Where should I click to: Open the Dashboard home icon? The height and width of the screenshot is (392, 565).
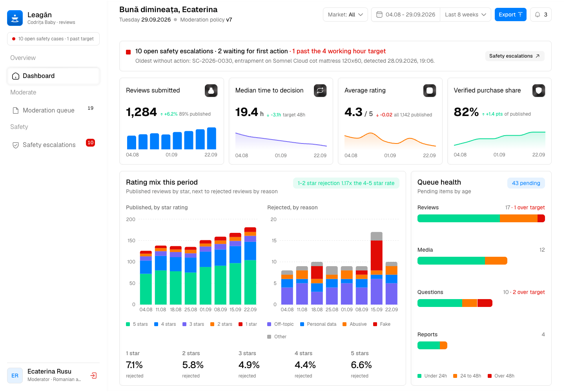[16, 76]
